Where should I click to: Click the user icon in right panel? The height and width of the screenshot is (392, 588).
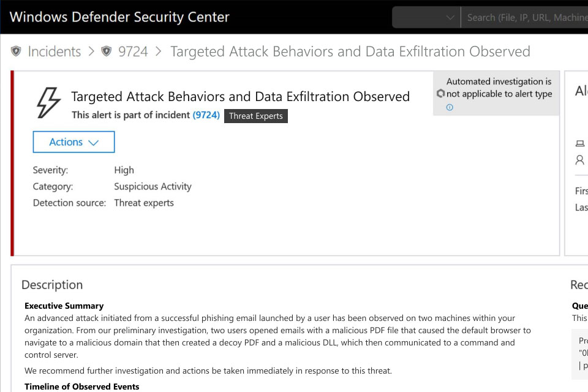pos(579,160)
